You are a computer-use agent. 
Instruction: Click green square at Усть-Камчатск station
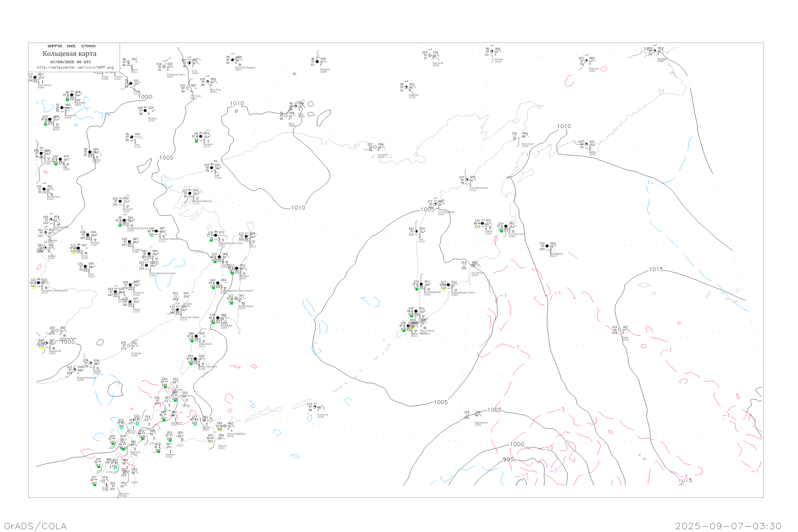(501, 231)
